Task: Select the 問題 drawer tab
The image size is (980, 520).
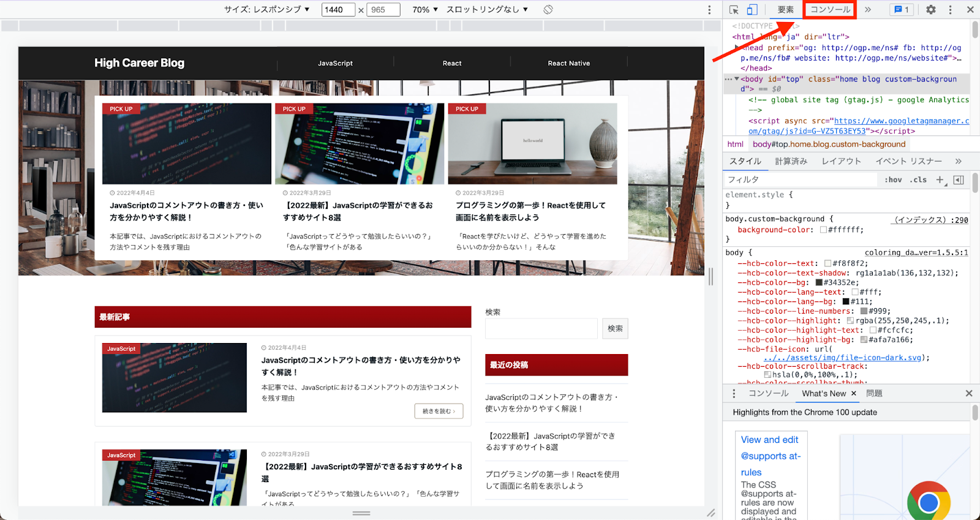Action: click(874, 393)
